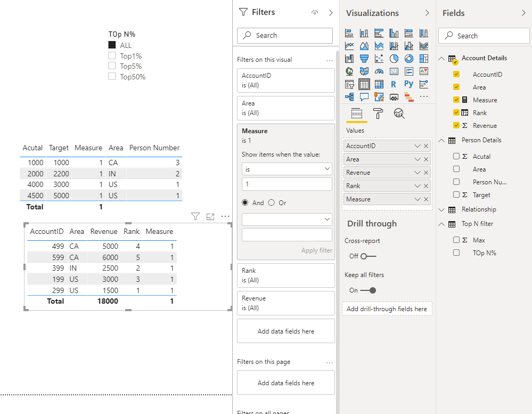Select the gauge visual
The image size is (532, 414).
pos(379,71)
